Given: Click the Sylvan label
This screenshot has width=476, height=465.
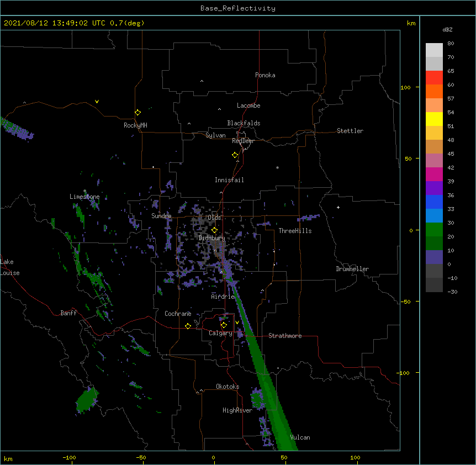Looking at the screenshot, I should click(x=215, y=135).
